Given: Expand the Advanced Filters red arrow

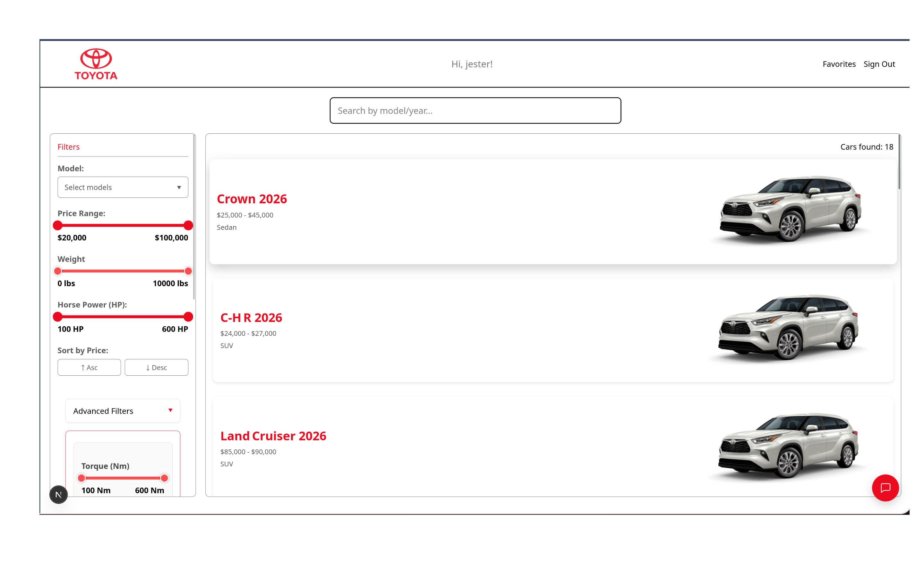Looking at the screenshot, I should (170, 410).
